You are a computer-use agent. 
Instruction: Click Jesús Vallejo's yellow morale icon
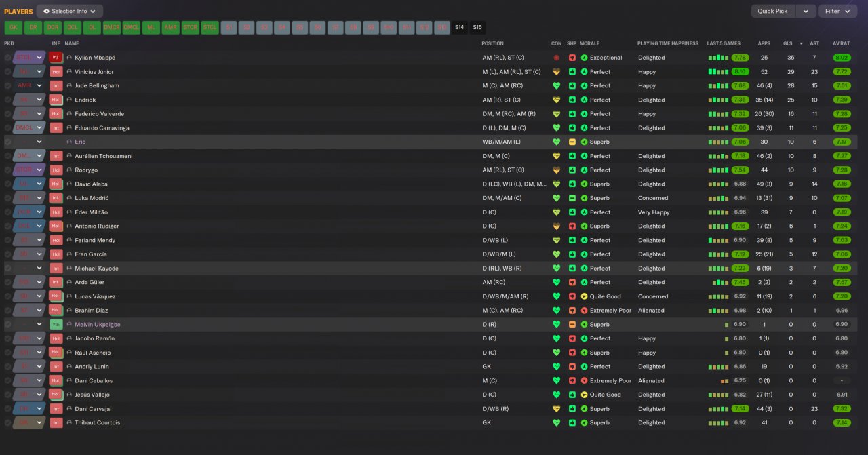[584, 395]
